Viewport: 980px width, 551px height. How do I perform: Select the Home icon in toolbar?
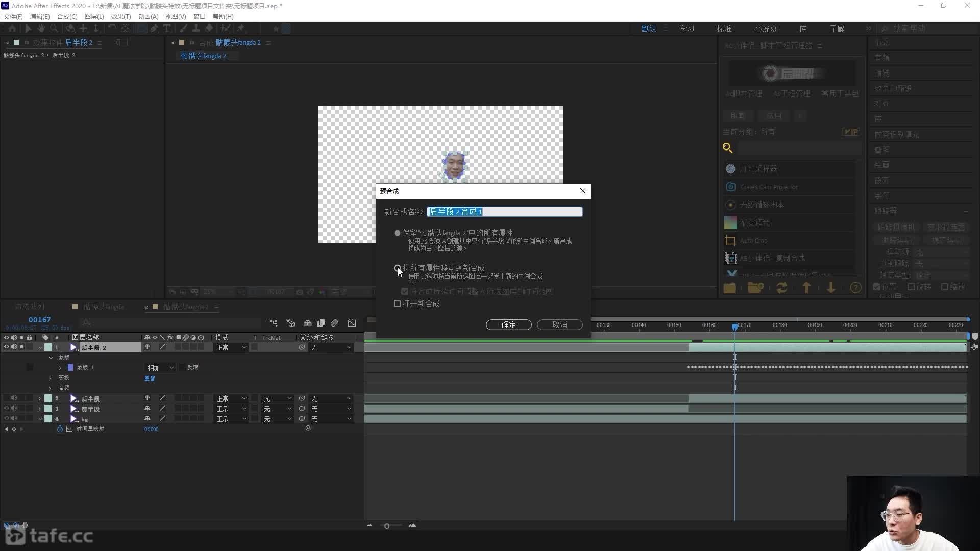pyautogui.click(x=12, y=29)
